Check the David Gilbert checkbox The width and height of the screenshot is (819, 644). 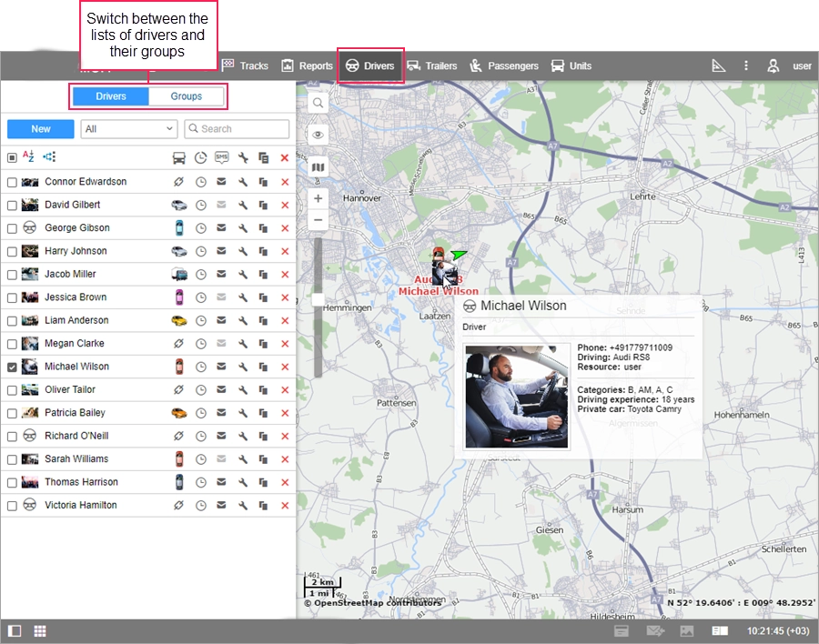click(x=12, y=206)
